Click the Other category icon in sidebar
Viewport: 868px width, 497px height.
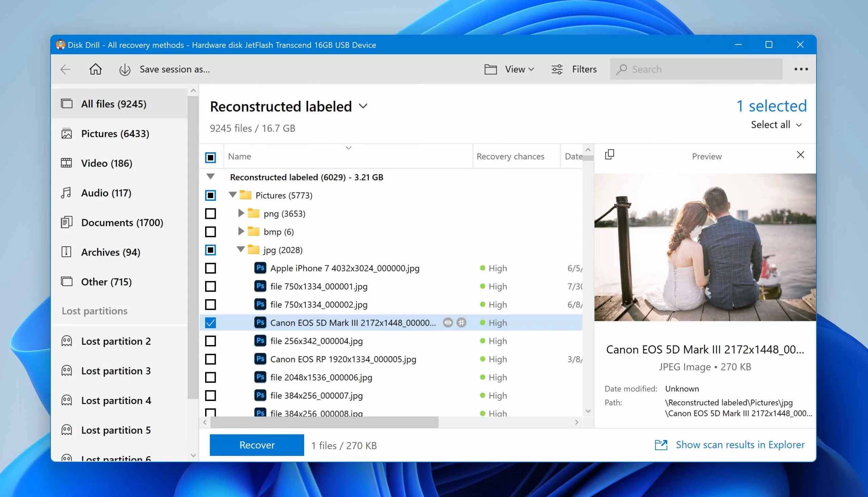(x=66, y=282)
